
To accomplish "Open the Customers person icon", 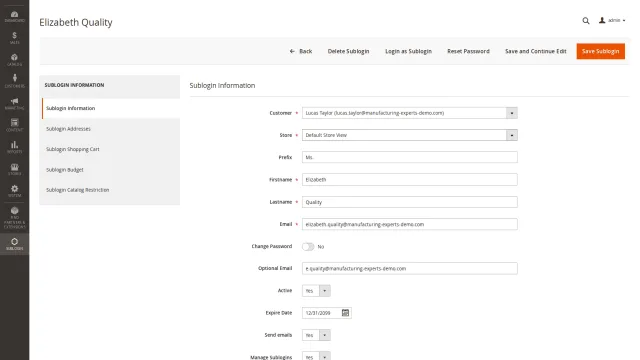I will [x=14, y=81].
